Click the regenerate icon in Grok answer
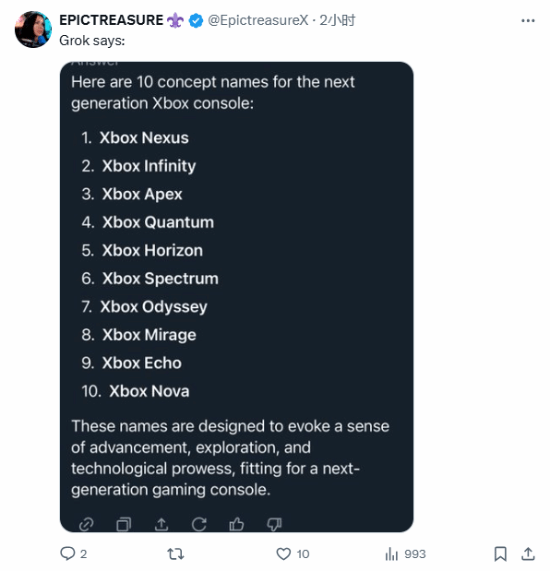 (199, 524)
